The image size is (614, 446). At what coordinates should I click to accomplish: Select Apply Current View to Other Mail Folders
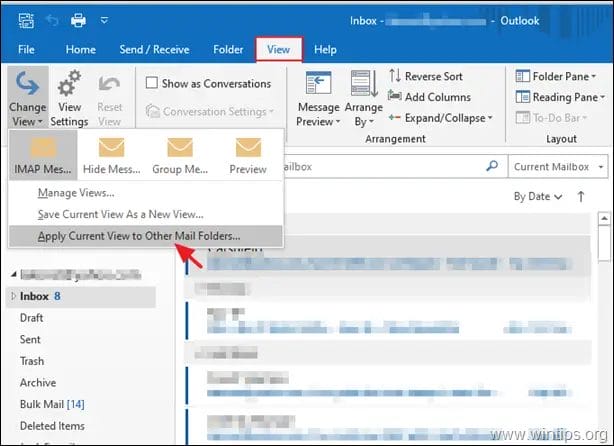click(x=139, y=236)
